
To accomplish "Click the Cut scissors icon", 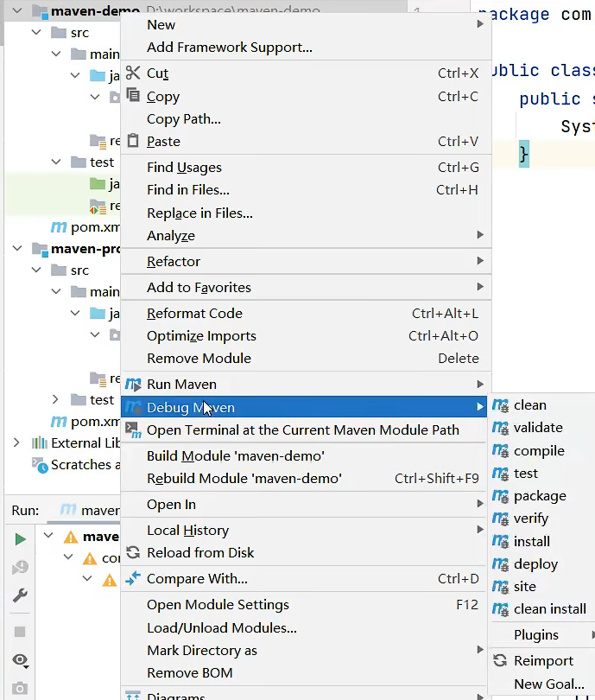I will coord(133,73).
